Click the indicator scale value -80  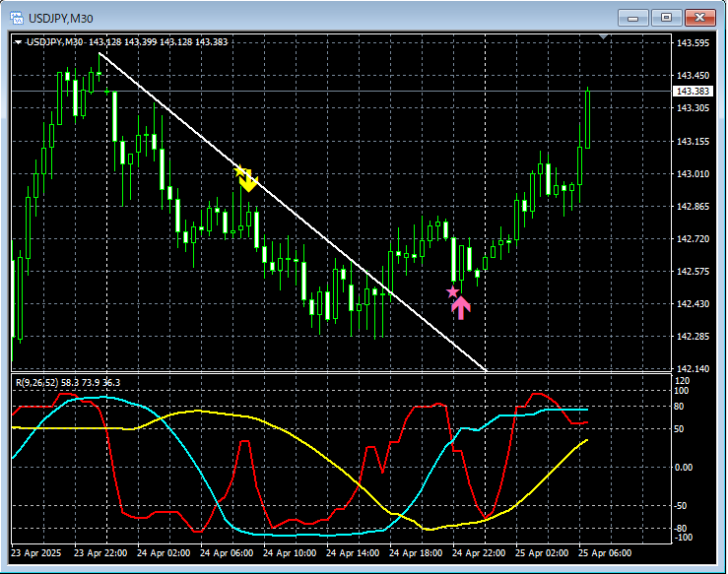click(x=681, y=529)
